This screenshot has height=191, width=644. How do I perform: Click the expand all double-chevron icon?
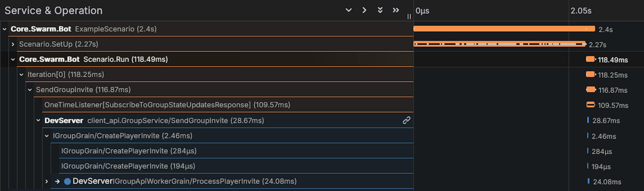coord(380,10)
